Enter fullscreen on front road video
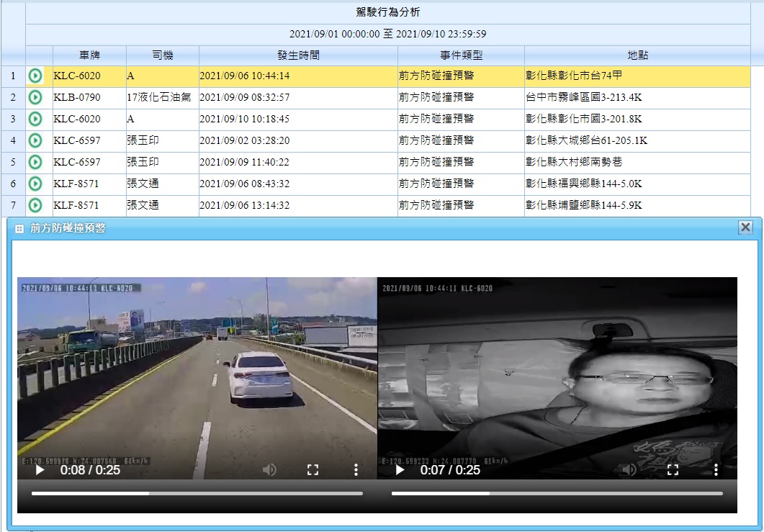The image size is (764, 532). 313,469
